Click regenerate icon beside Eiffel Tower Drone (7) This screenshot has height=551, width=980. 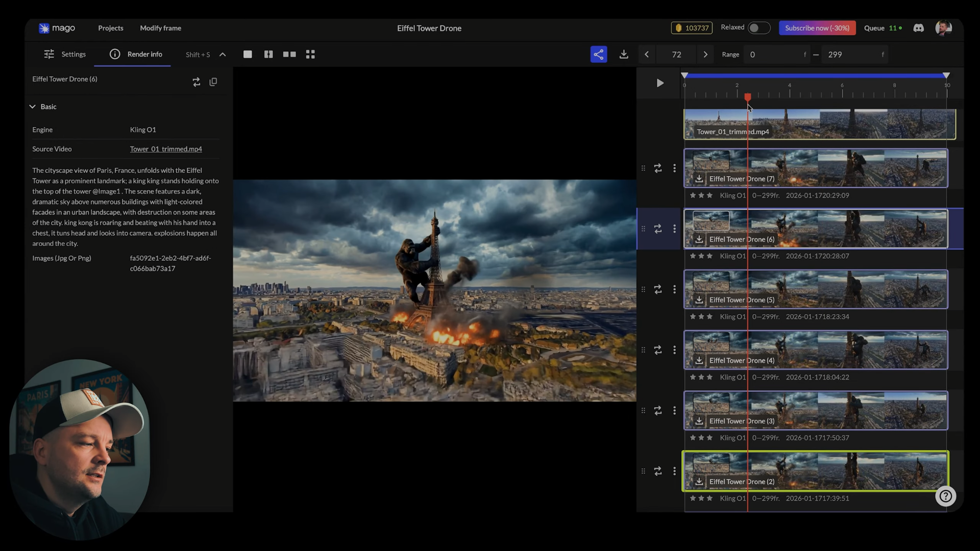click(x=658, y=168)
